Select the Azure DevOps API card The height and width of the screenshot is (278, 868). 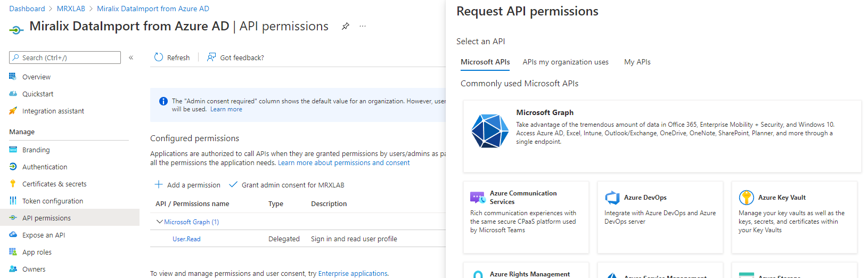point(660,217)
